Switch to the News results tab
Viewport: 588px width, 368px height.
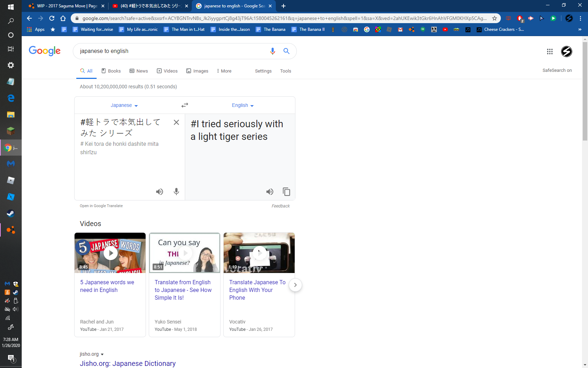pos(139,71)
